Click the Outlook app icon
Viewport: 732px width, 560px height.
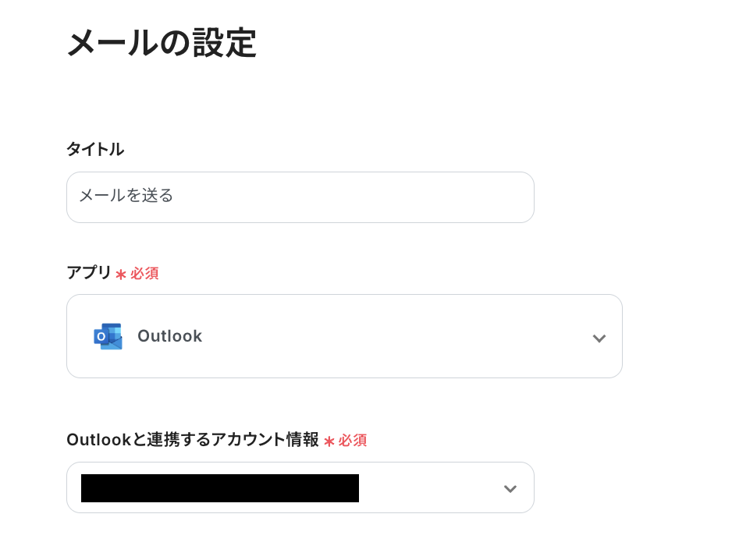(108, 336)
